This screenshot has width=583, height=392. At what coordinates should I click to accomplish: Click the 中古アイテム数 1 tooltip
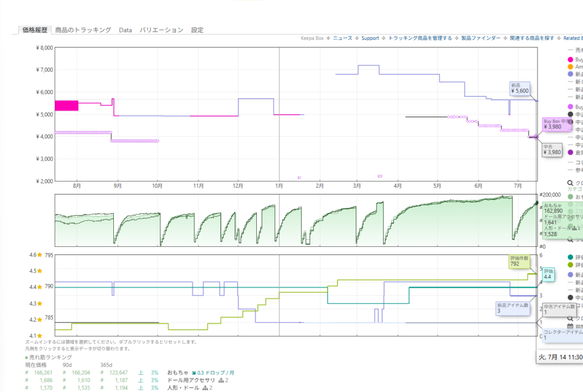click(x=559, y=310)
